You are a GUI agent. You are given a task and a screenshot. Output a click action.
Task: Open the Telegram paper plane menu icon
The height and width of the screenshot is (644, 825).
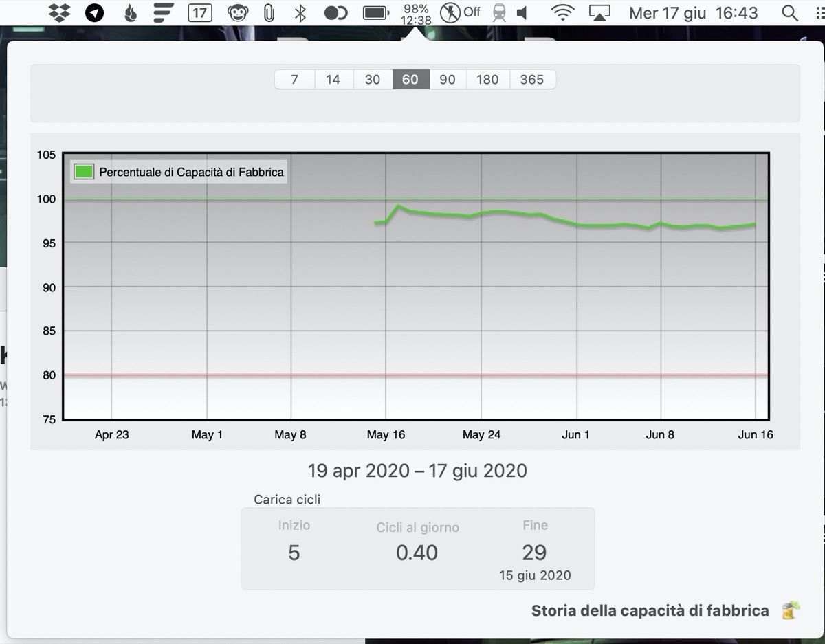(x=95, y=12)
